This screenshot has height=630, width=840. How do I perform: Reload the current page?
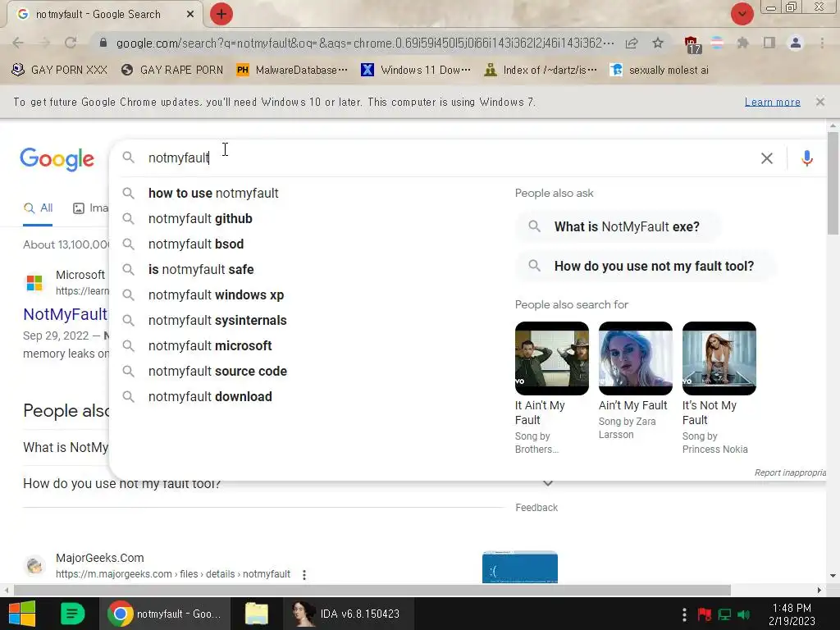click(x=71, y=43)
